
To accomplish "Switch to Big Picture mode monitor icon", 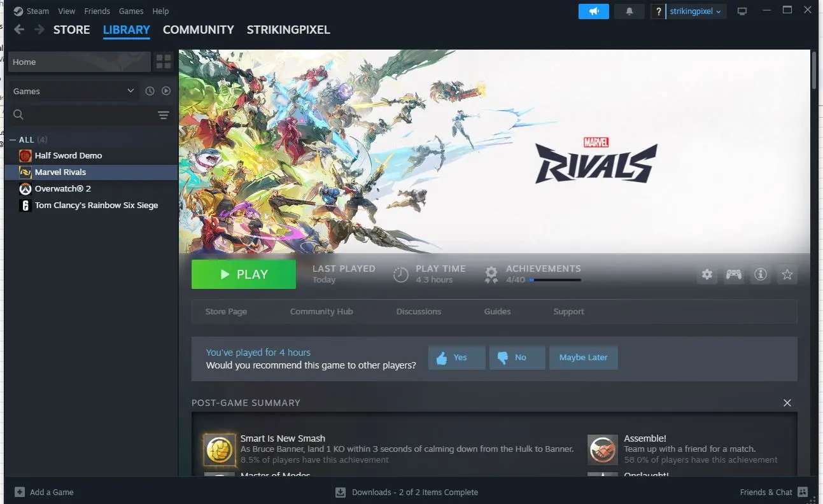I will point(742,11).
